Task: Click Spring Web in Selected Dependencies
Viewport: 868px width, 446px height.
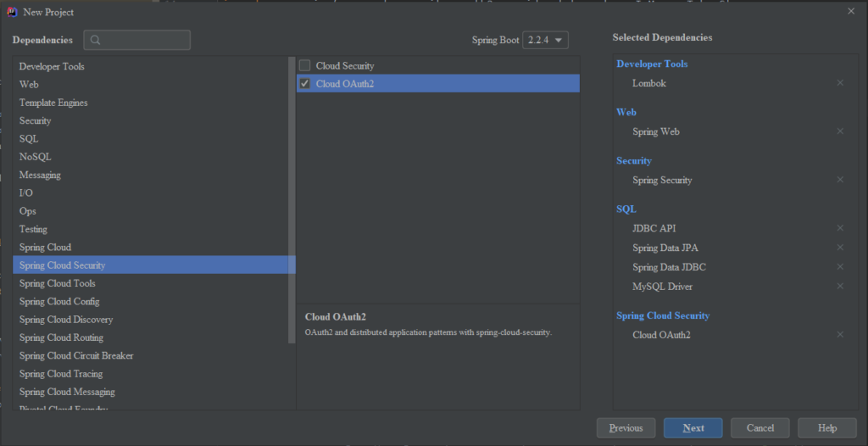Action: click(x=656, y=131)
